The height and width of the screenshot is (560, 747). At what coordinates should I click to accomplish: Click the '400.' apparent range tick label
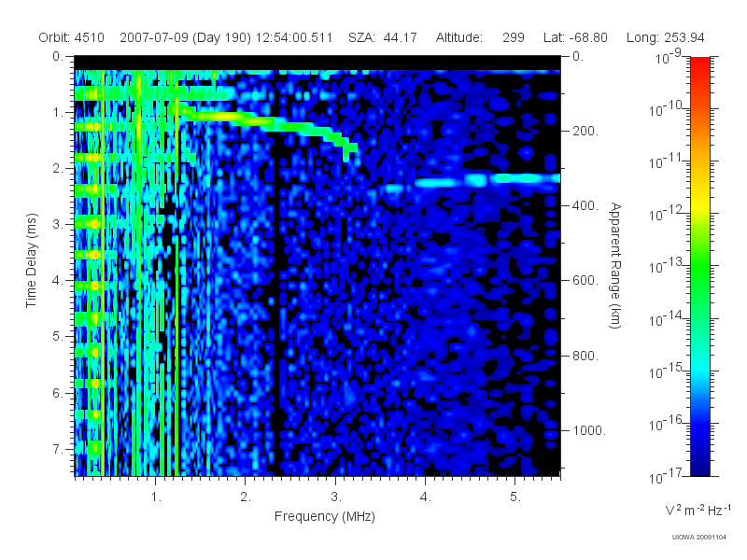[x=585, y=205]
